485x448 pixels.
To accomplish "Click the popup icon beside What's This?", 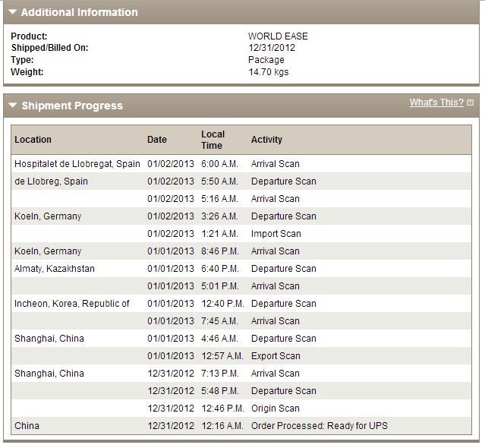I will click(470, 103).
